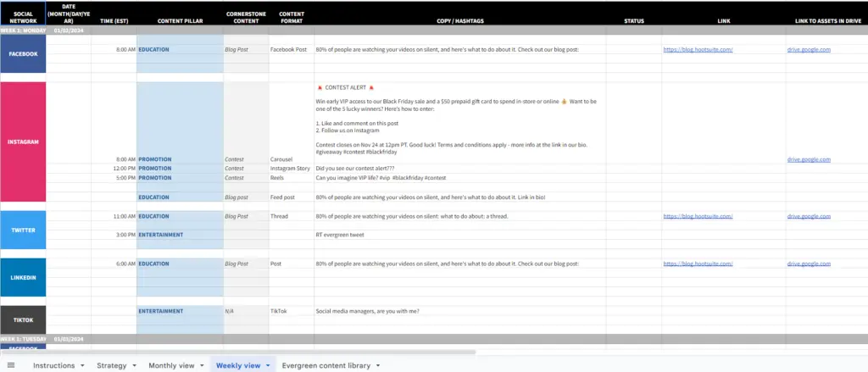Open the Instructions tab dropdown arrow
The width and height of the screenshot is (868, 372).
click(x=82, y=365)
